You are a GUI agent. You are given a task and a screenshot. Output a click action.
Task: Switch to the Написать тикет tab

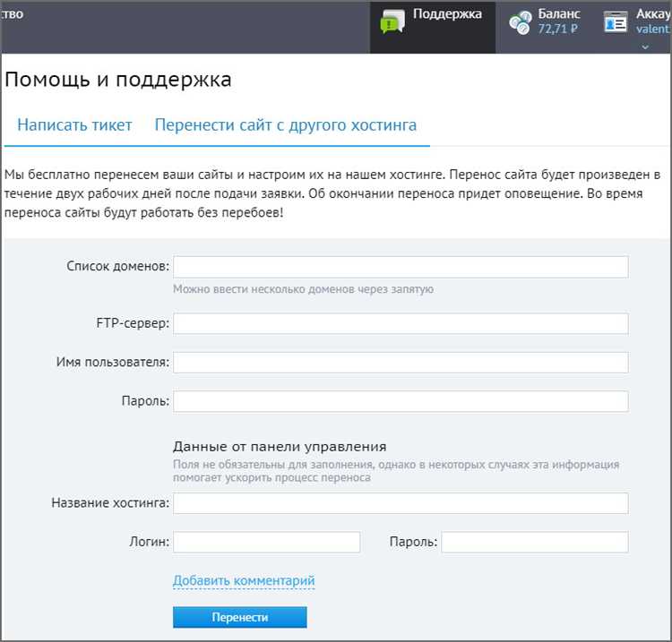pyautogui.click(x=74, y=125)
